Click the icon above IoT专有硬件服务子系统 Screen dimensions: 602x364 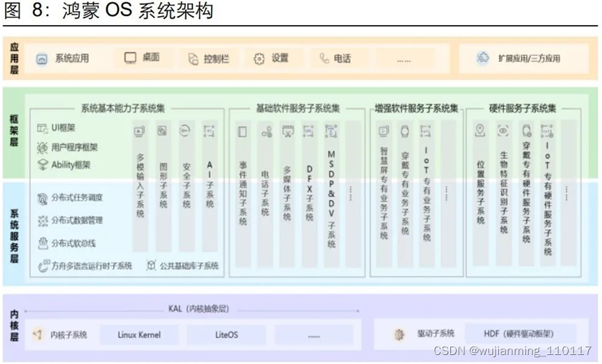(x=547, y=131)
